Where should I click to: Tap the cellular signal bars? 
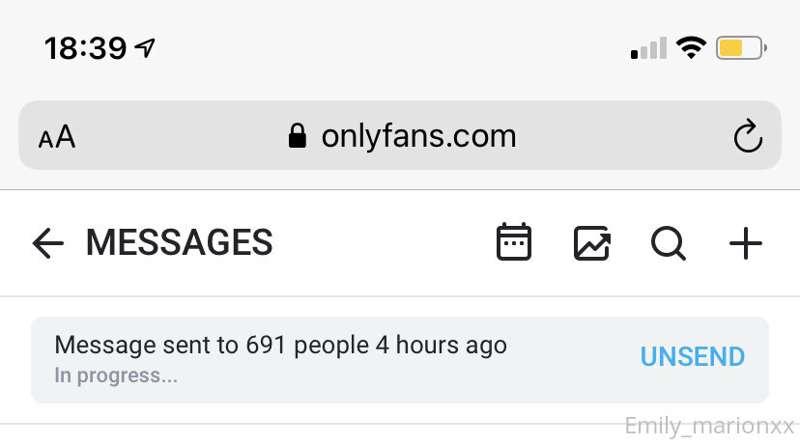pos(648,48)
